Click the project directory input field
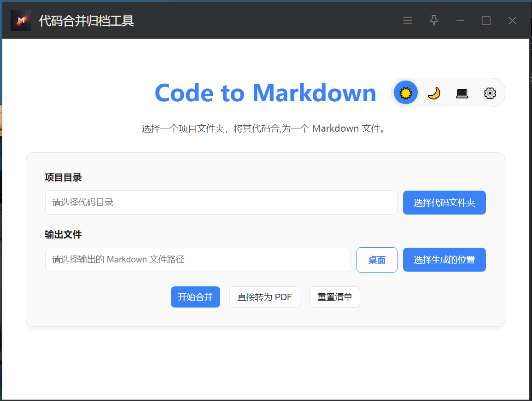532x401 pixels. (221, 203)
